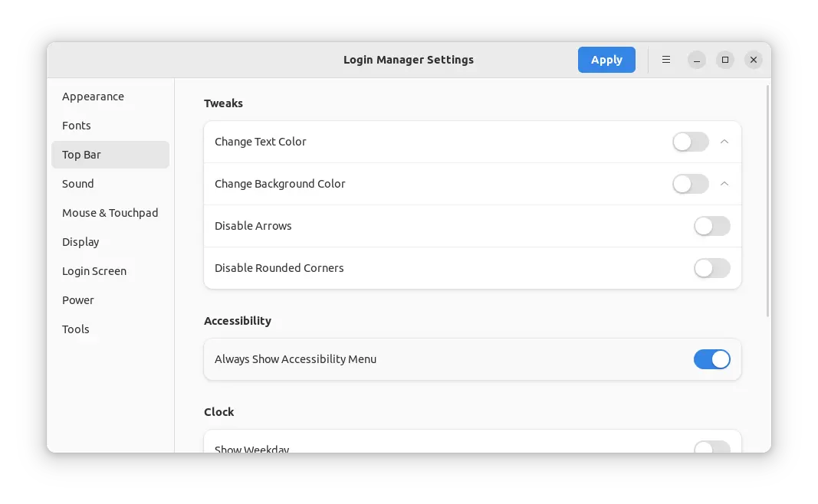Turn on Disable Arrows switch

(x=711, y=226)
